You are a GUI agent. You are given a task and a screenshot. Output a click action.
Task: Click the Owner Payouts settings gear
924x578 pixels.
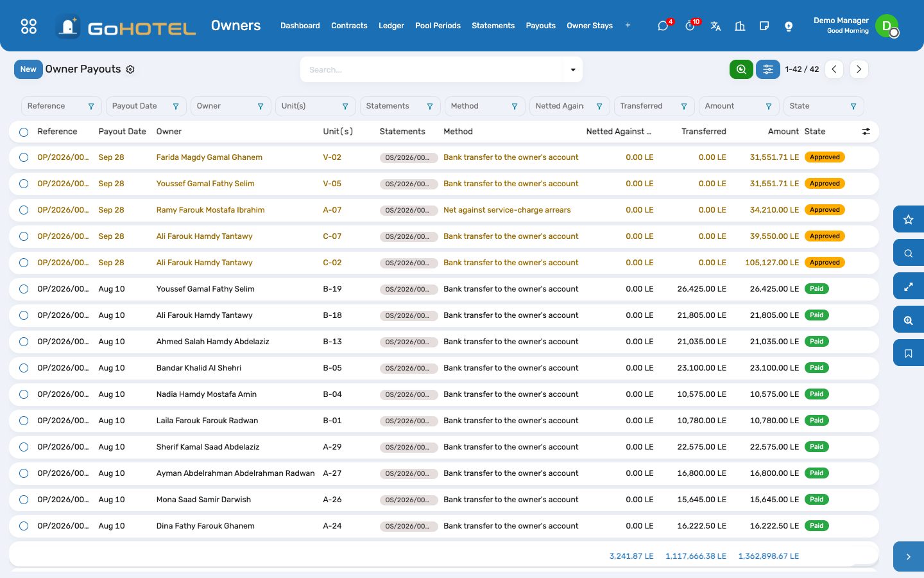pyautogui.click(x=130, y=69)
